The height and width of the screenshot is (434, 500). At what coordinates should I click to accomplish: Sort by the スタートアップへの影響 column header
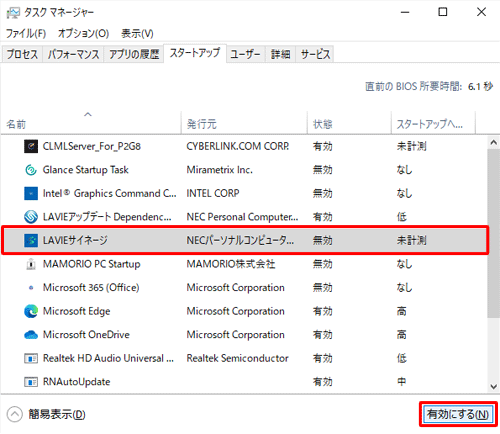click(433, 123)
